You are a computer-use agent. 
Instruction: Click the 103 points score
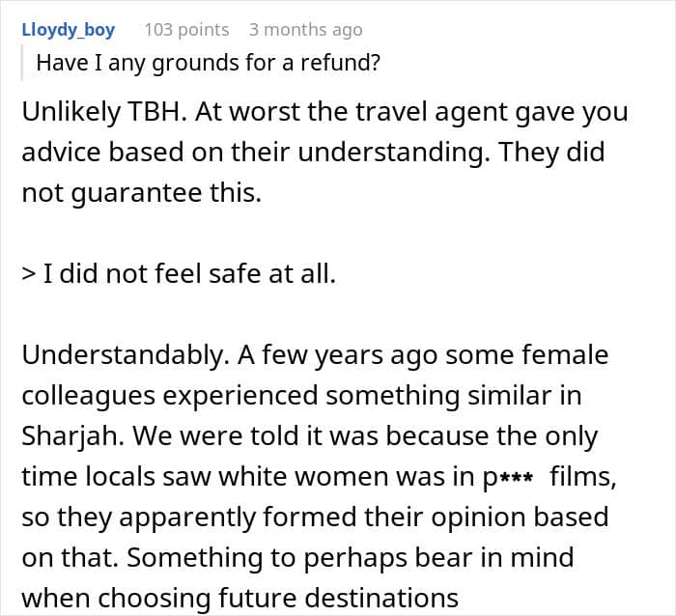point(186,30)
